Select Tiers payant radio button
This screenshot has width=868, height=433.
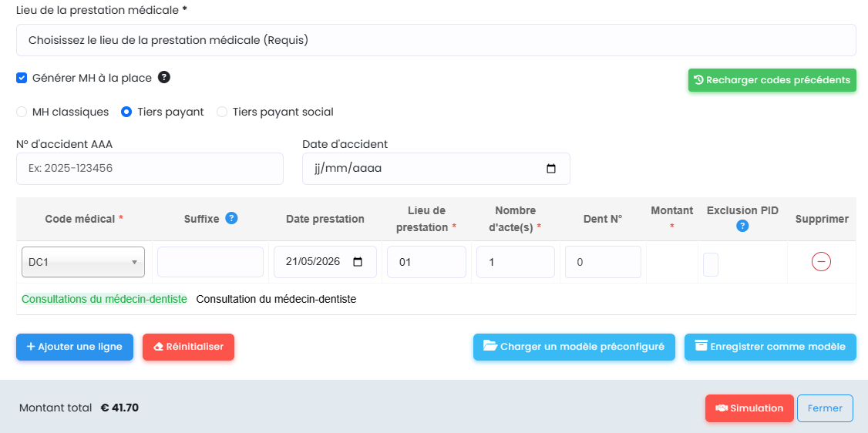[126, 112]
